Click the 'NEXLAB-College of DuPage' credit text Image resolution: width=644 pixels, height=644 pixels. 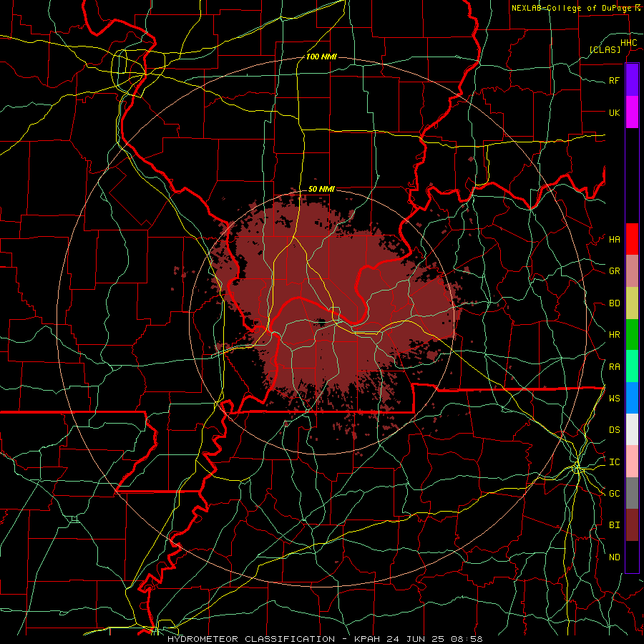pos(572,8)
